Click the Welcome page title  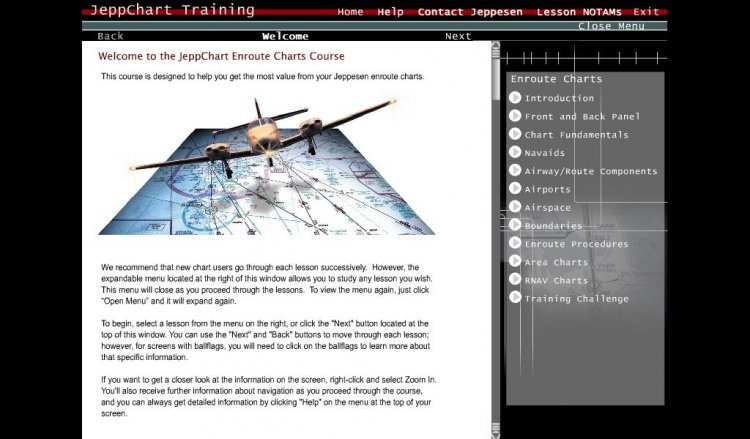tap(285, 36)
